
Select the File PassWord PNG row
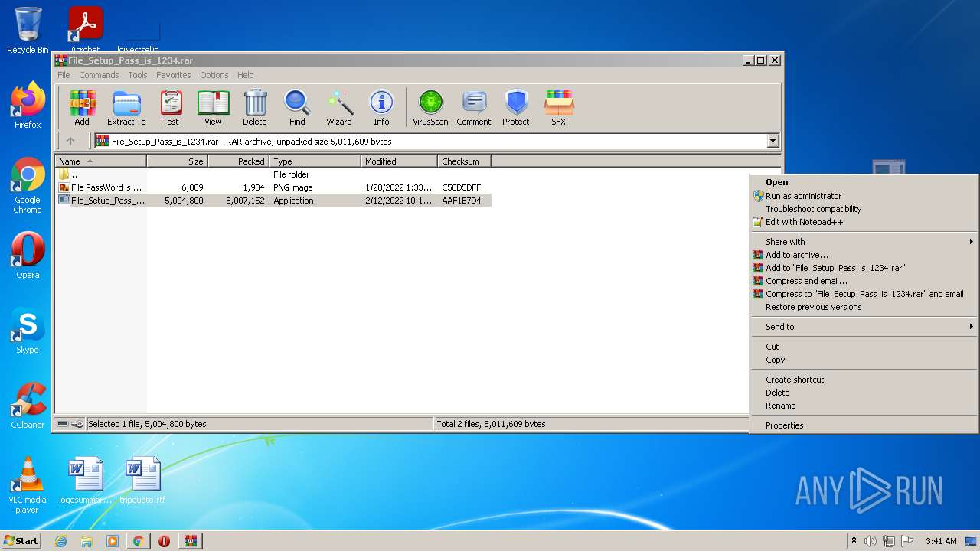coord(273,187)
